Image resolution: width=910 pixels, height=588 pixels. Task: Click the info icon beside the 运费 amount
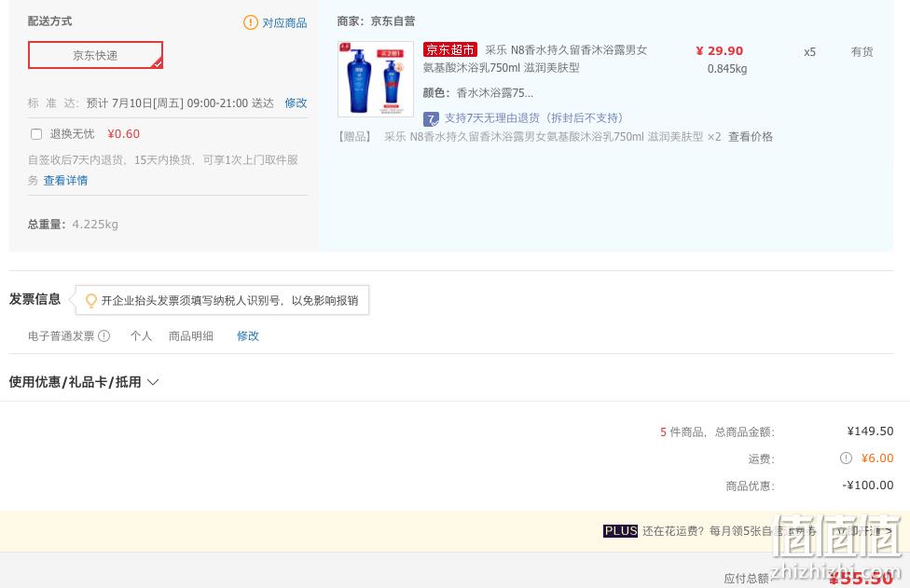click(x=846, y=458)
